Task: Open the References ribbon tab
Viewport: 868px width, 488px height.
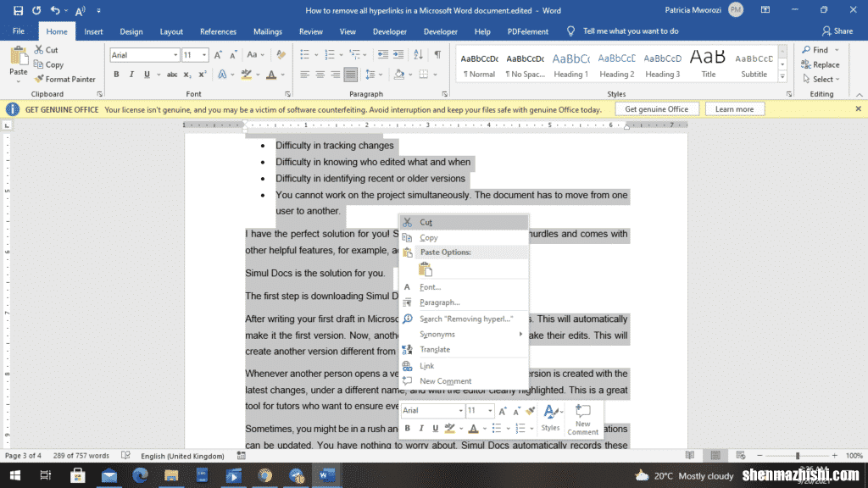Action: tap(218, 31)
